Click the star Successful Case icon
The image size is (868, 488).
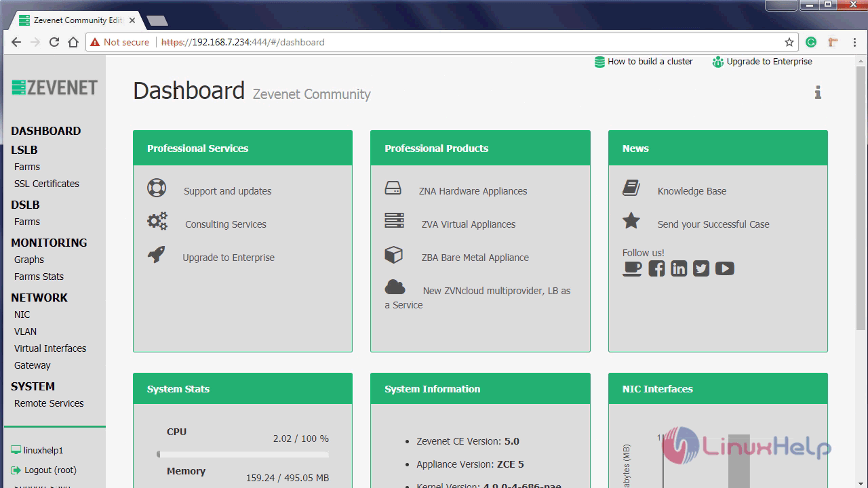pyautogui.click(x=631, y=221)
